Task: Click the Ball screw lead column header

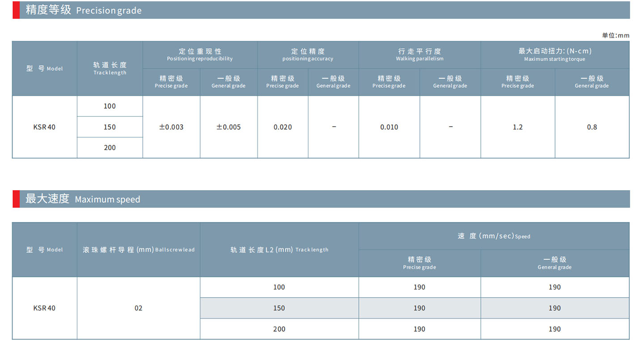Action: [x=138, y=250]
